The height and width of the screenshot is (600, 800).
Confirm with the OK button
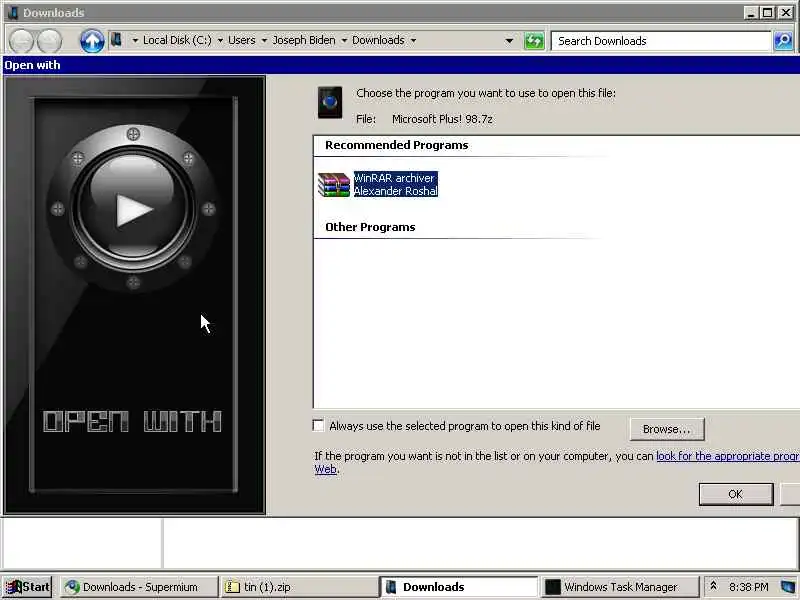coord(736,494)
